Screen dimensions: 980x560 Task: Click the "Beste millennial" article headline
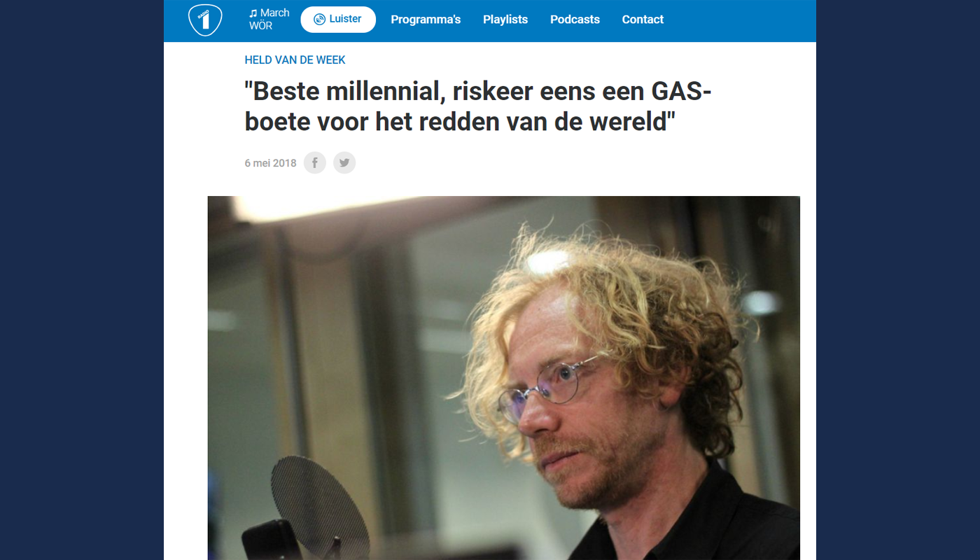pos(478,106)
